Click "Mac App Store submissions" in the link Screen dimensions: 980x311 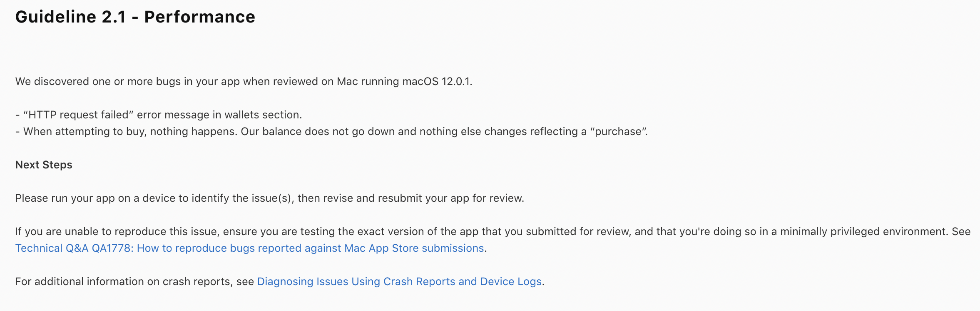[414, 248]
